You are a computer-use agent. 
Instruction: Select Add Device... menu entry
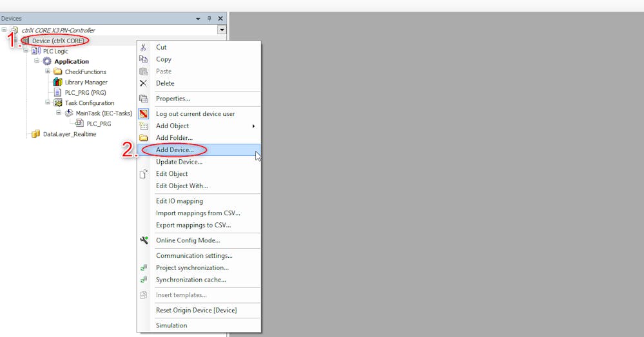click(199, 150)
